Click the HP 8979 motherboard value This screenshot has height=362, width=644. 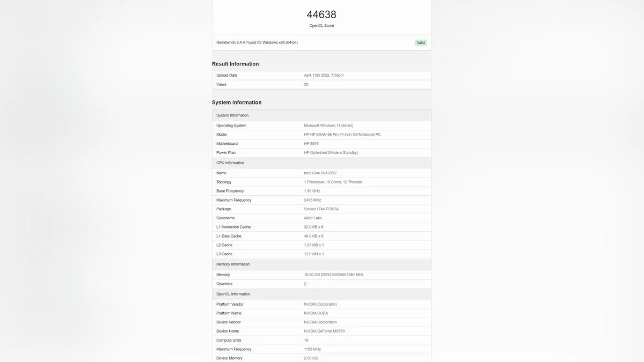[x=312, y=144]
